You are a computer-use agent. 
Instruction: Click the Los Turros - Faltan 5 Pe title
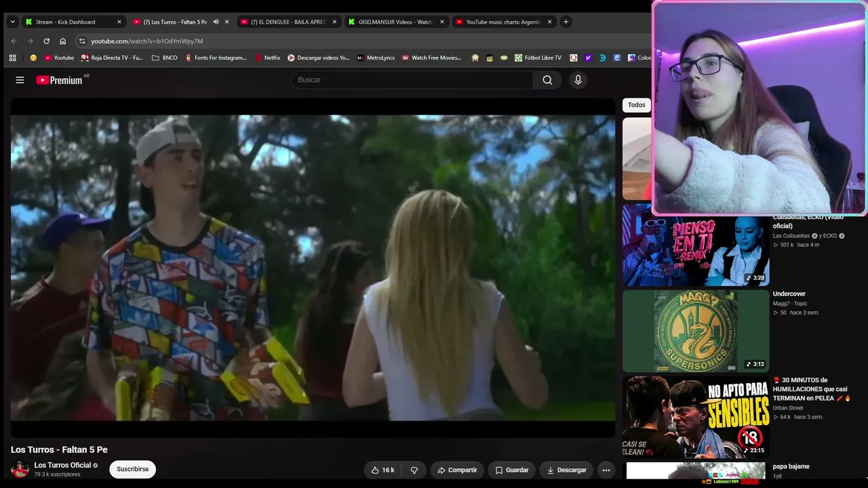coord(59,449)
